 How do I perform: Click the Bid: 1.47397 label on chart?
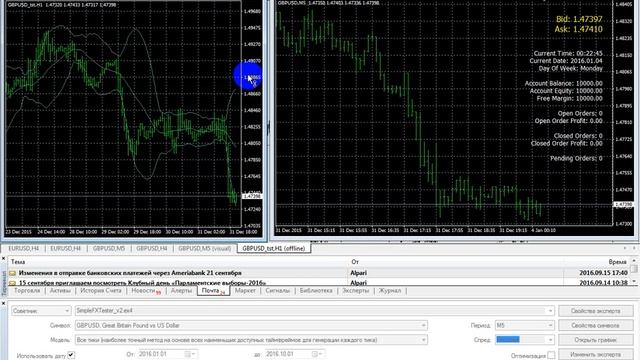[x=579, y=19]
